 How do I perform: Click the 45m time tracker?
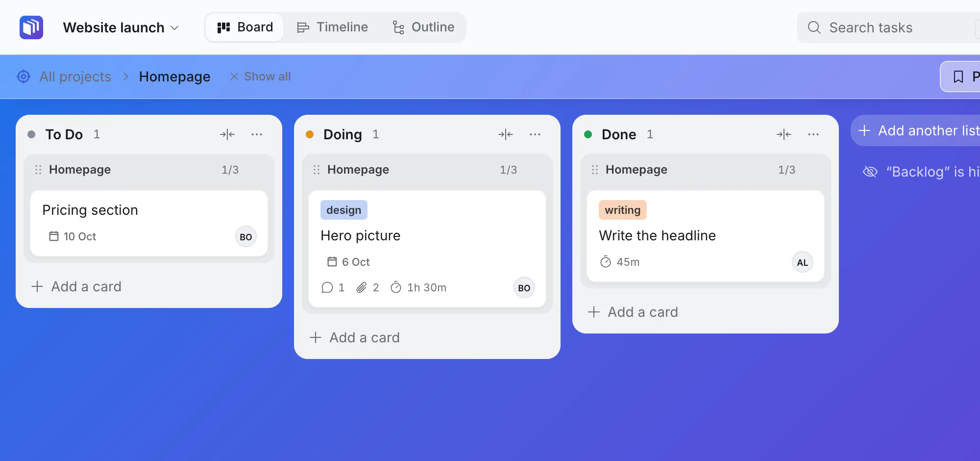tap(620, 262)
